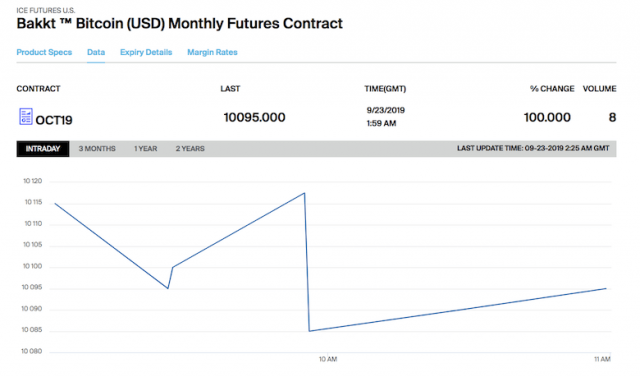Click the Bakkt Bitcoin Monthly Futures Contract title

[x=180, y=24]
